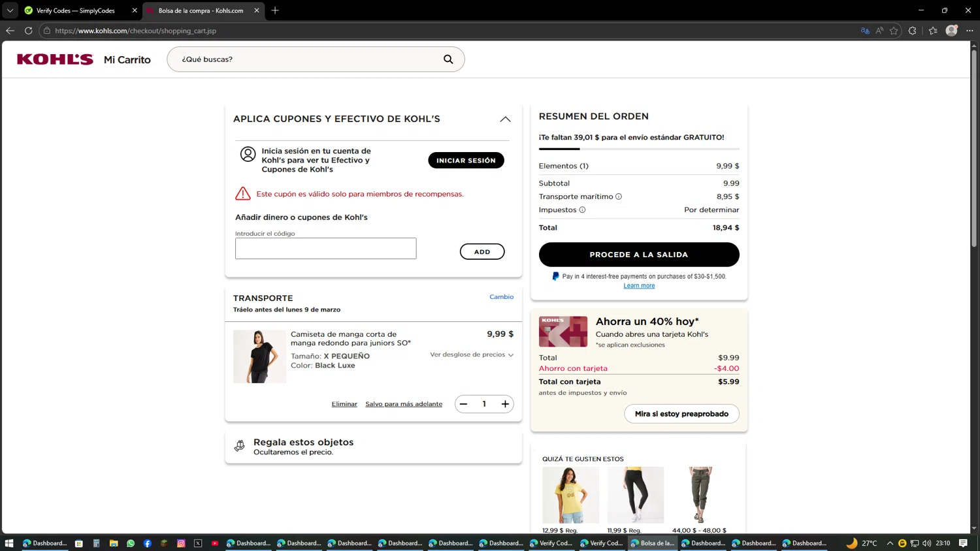
Task: Open Calculator from the taskbar
Action: [x=96, y=543]
